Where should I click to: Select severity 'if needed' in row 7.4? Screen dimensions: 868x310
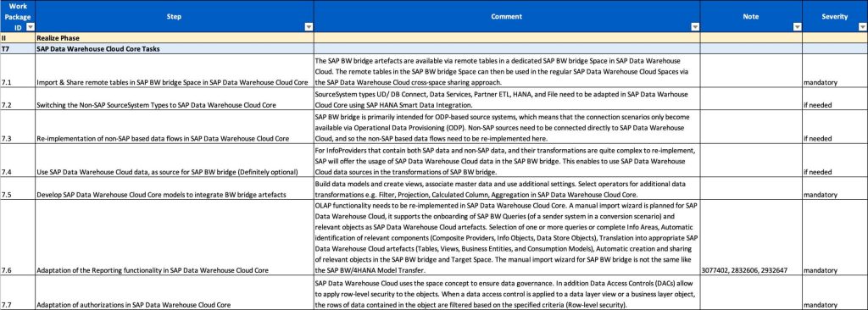click(x=835, y=161)
